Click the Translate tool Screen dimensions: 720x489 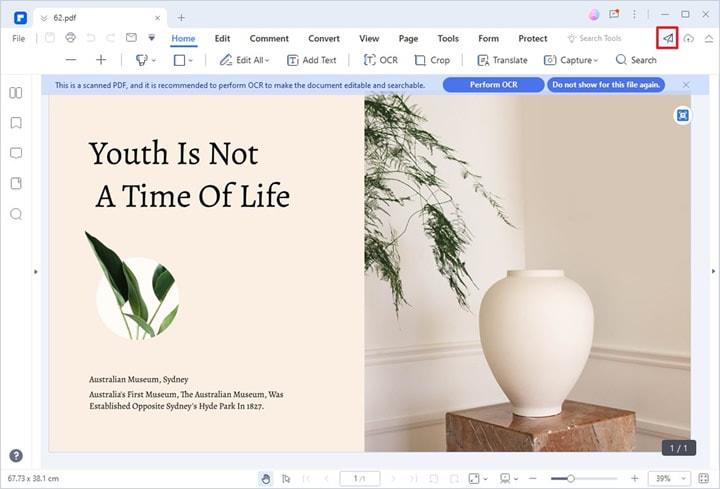tap(502, 60)
